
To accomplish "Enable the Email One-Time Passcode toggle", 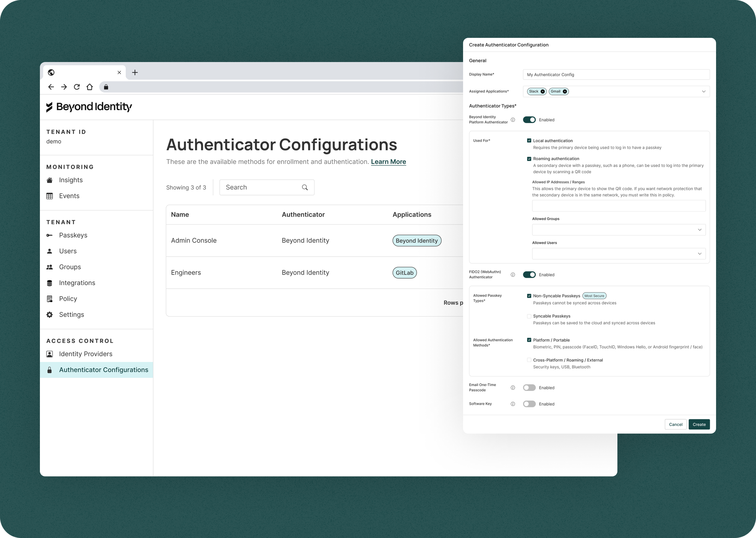I will 529,388.
